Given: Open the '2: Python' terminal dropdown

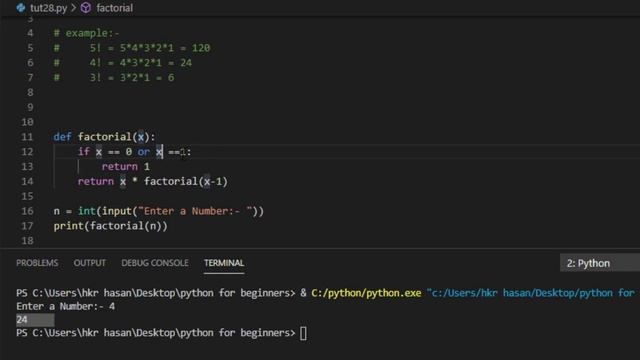Looking at the screenshot, I should (x=600, y=263).
